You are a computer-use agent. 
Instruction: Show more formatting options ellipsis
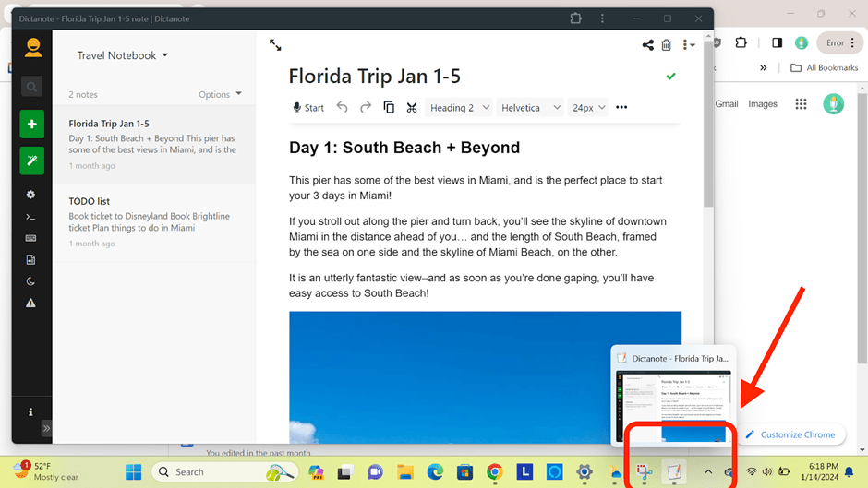621,107
